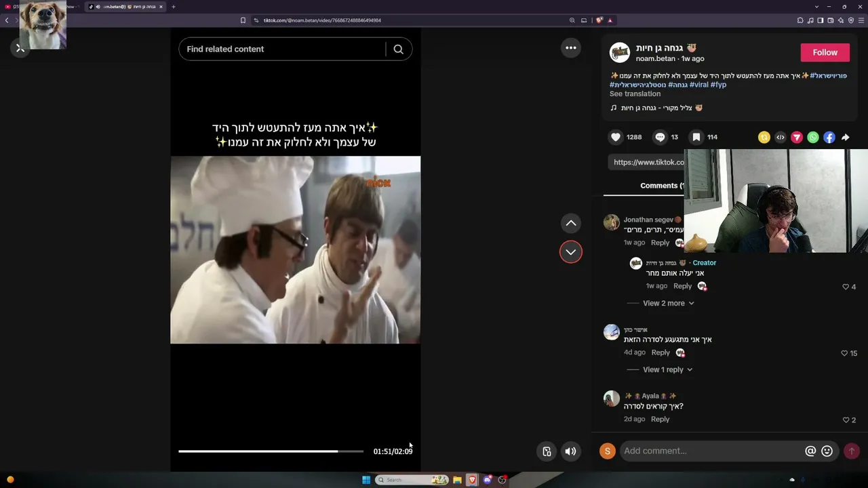Screen dimensions: 868x488
Task: Reply to the Creator's comment
Action: [682, 286]
